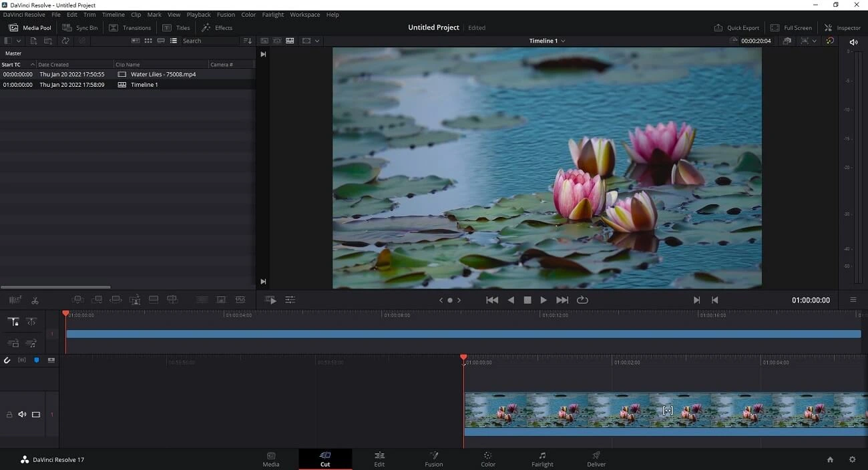The image size is (868, 470).
Task: Browse the Transitions library
Action: tap(130, 27)
